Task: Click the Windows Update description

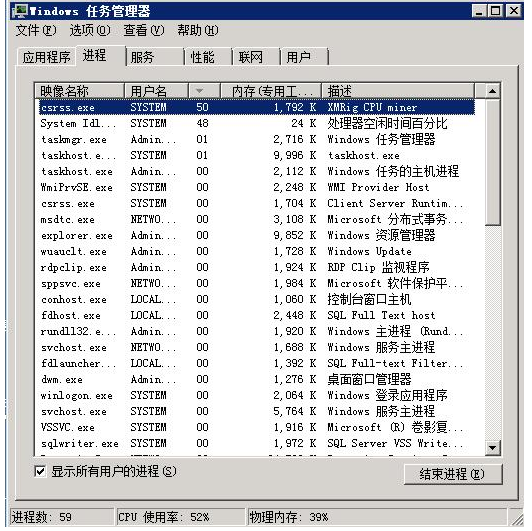Action: tap(369, 251)
